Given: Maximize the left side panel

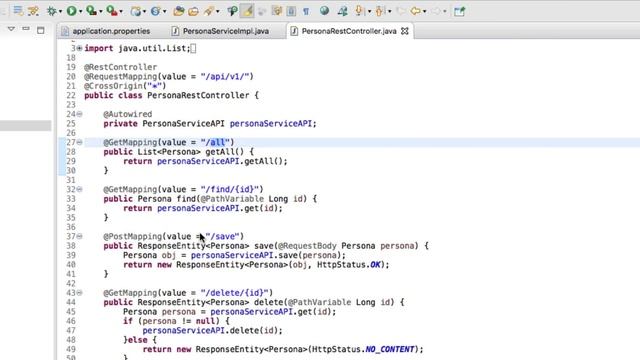Looking at the screenshot, I should (x=40, y=30).
